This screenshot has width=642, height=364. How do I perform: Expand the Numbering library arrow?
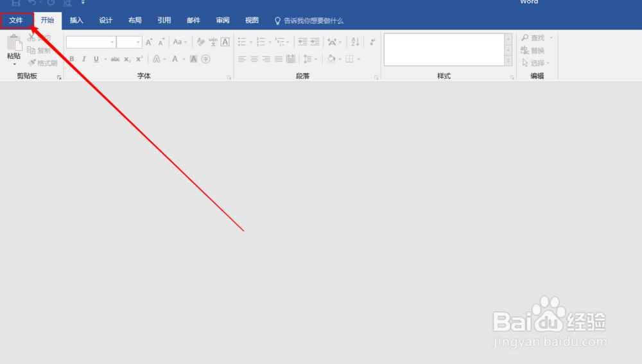[x=270, y=42]
